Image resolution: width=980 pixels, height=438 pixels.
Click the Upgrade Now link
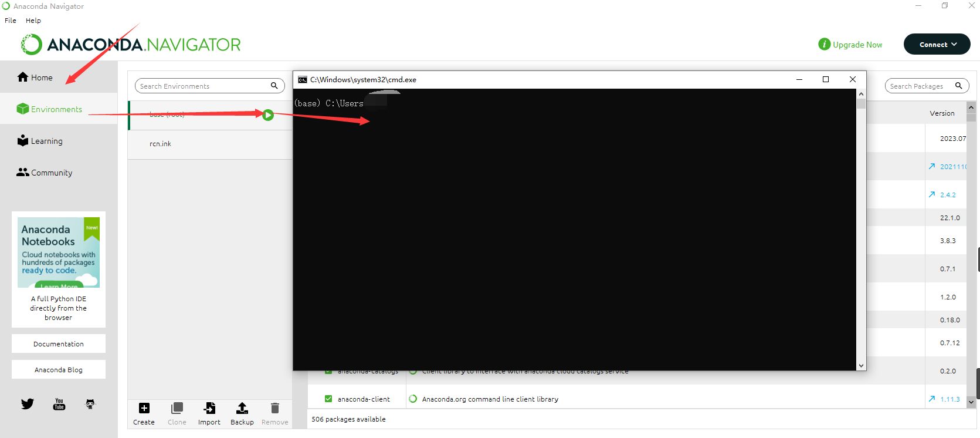click(x=857, y=45)
